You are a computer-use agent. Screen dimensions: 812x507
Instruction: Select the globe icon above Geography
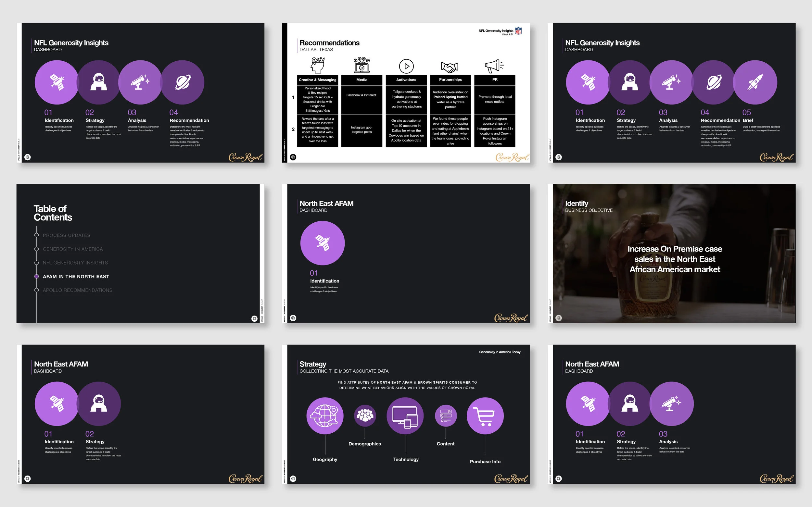click(325, 416)
